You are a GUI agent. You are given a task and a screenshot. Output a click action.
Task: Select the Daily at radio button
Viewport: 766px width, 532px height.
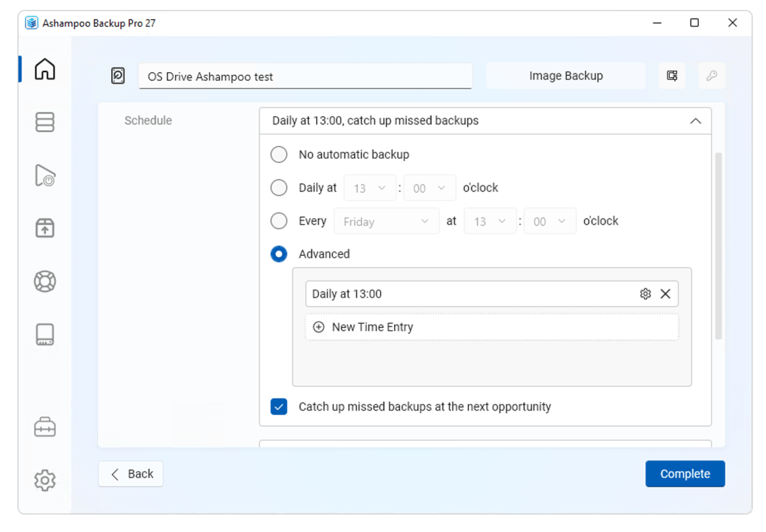point(279,188)
